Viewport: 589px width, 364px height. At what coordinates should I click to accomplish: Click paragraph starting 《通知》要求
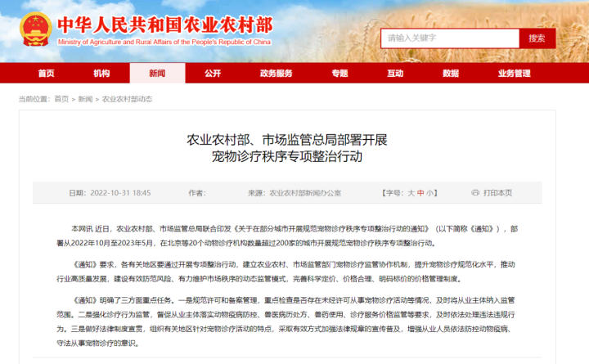pos(286,272)
